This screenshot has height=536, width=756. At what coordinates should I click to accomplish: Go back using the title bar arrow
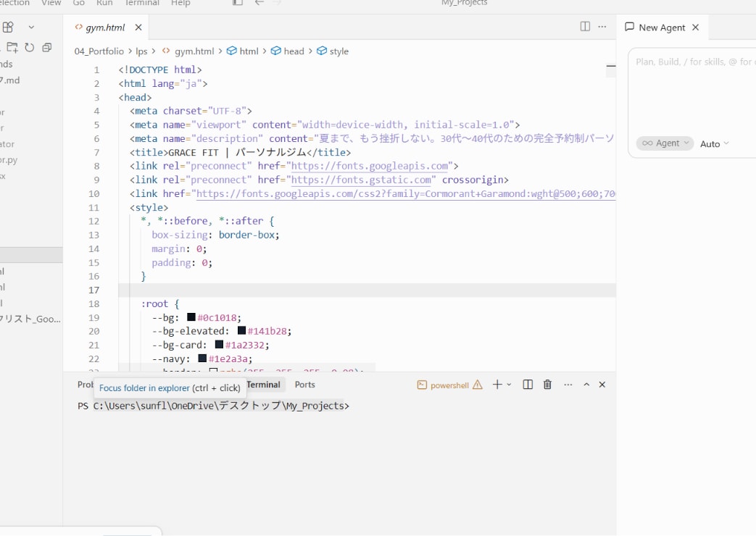coord(259,2)
